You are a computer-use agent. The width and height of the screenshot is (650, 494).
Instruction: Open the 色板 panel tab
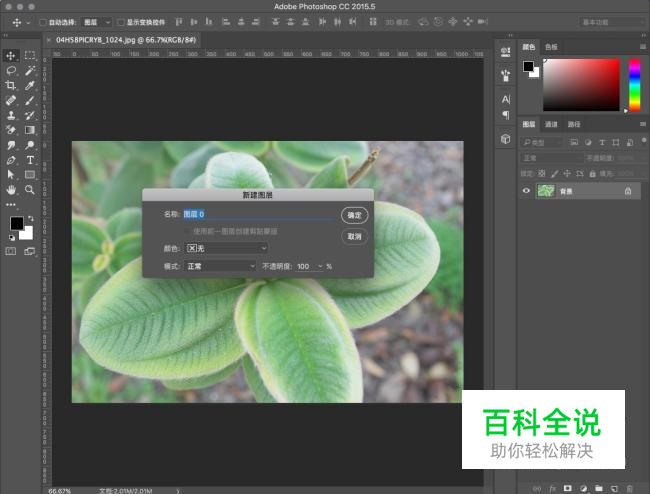coord(552,46)
